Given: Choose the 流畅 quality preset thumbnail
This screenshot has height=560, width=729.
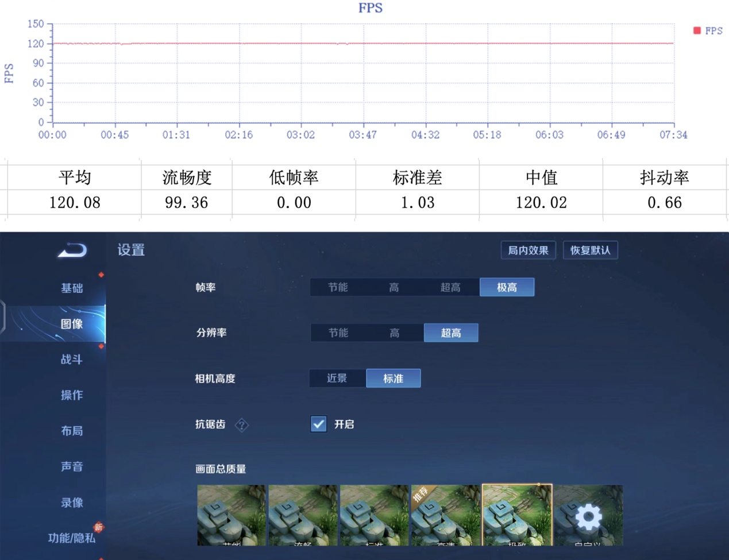Looking at the screenshot, I should (x=303, y=515).
